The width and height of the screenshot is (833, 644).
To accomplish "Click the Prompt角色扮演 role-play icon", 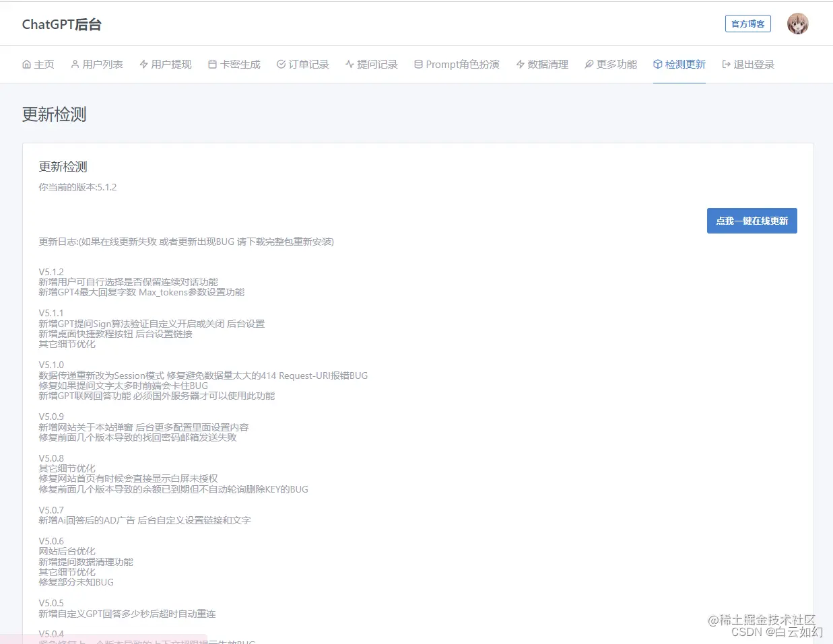I will pos(420,64).
